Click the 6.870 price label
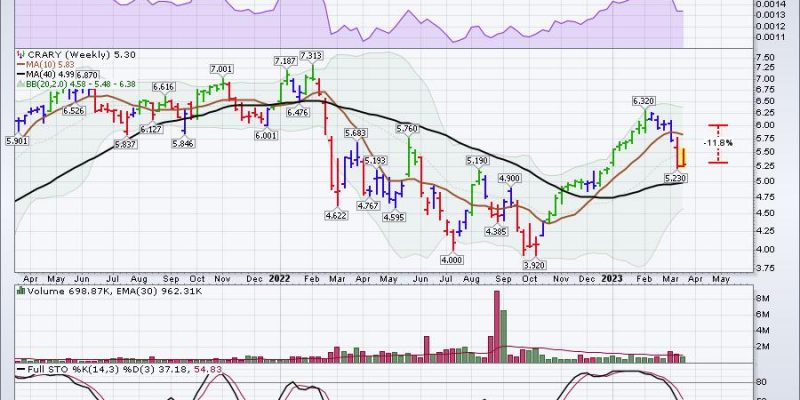The image size is (800, 400). point(87,74)
